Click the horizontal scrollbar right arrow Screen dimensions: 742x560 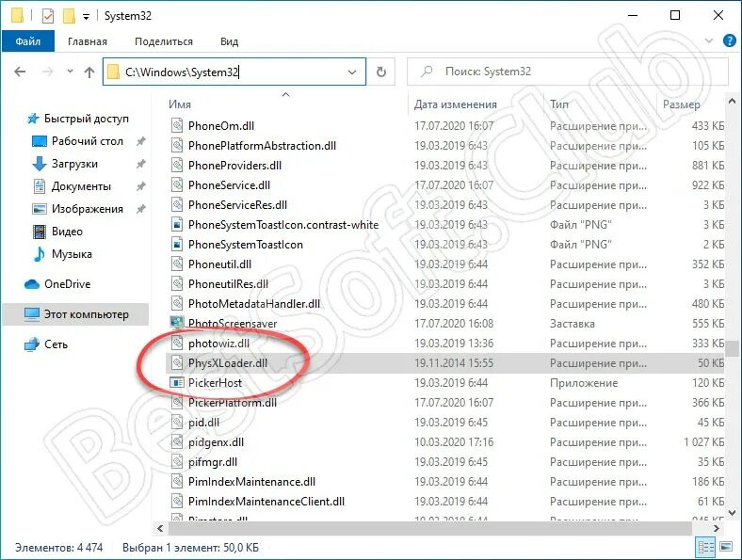click(x=716, y=528)
